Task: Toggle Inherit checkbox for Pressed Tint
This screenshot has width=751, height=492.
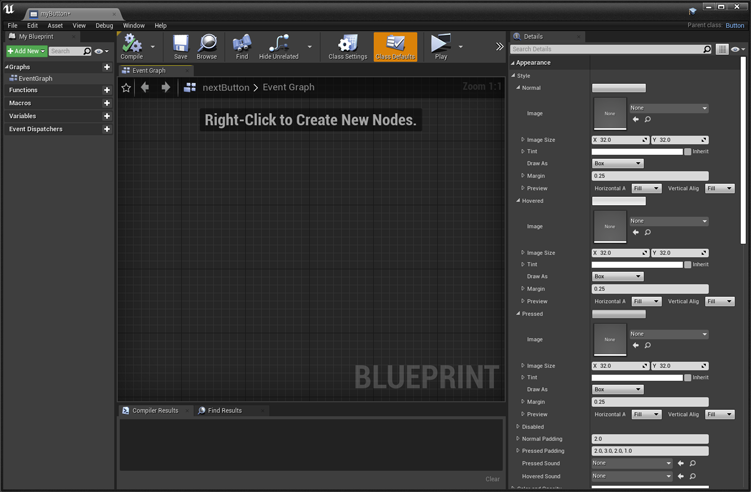Action: click(x=688, y=378)
